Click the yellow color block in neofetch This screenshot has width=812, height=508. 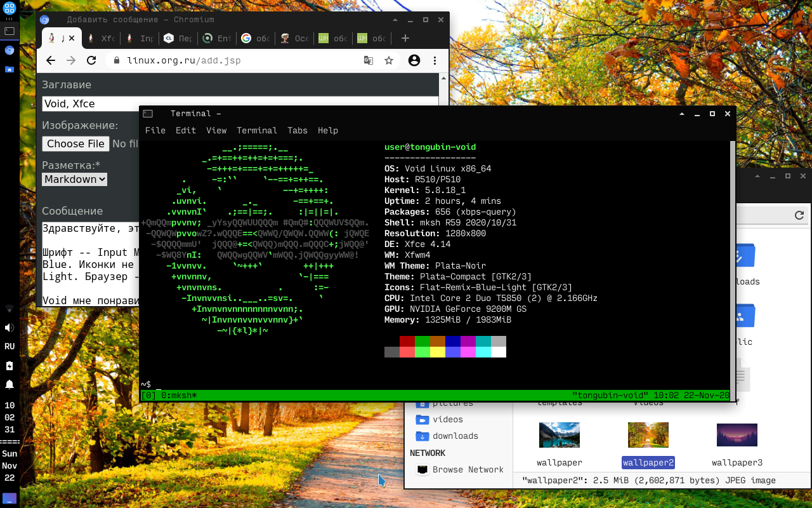[x=438, y=352]
